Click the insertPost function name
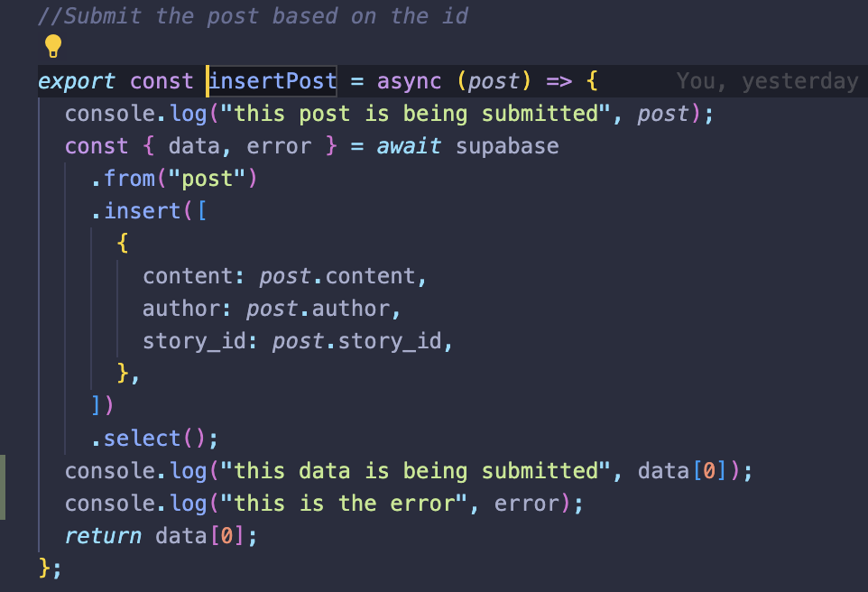This screenshot has width=868, height=592. coord(272,81)
